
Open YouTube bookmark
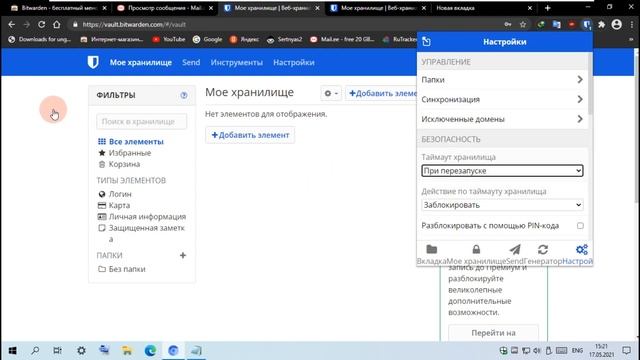point(169,40)
